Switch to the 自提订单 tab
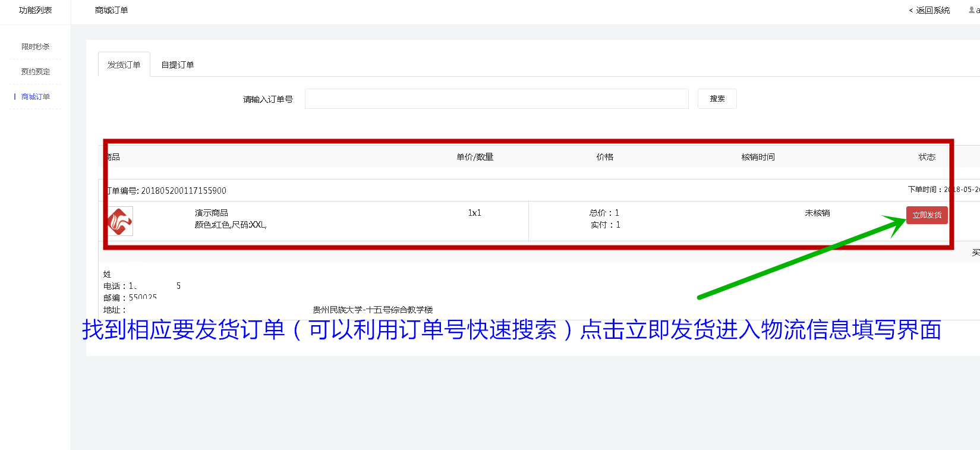This screenshot has width=980, height=450. [x=178, y=65]
